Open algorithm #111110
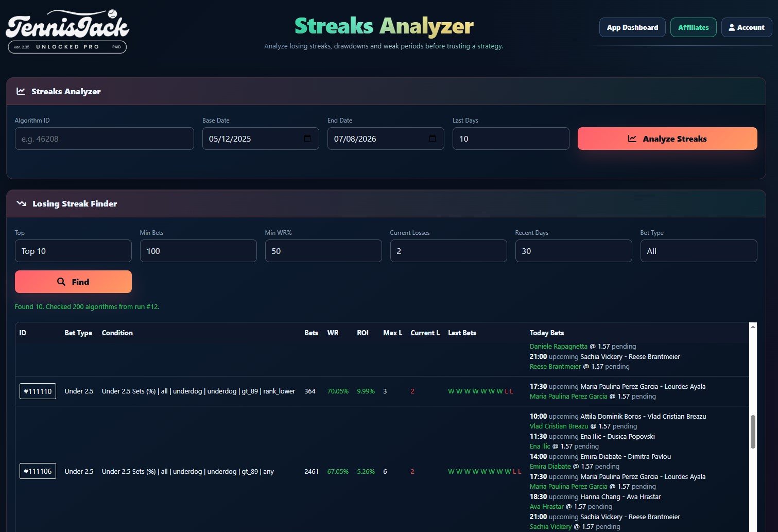The height and width of the screenshot is (532, 778). coord(38,391)
